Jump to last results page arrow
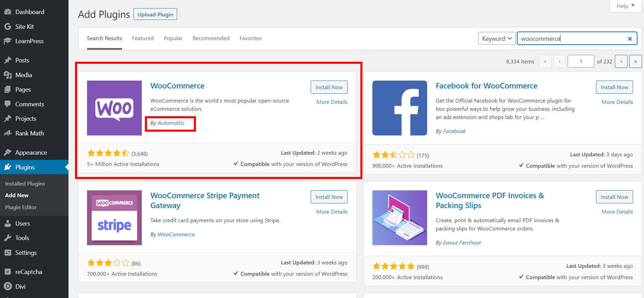644x298 pixels. tap(635, 61)
